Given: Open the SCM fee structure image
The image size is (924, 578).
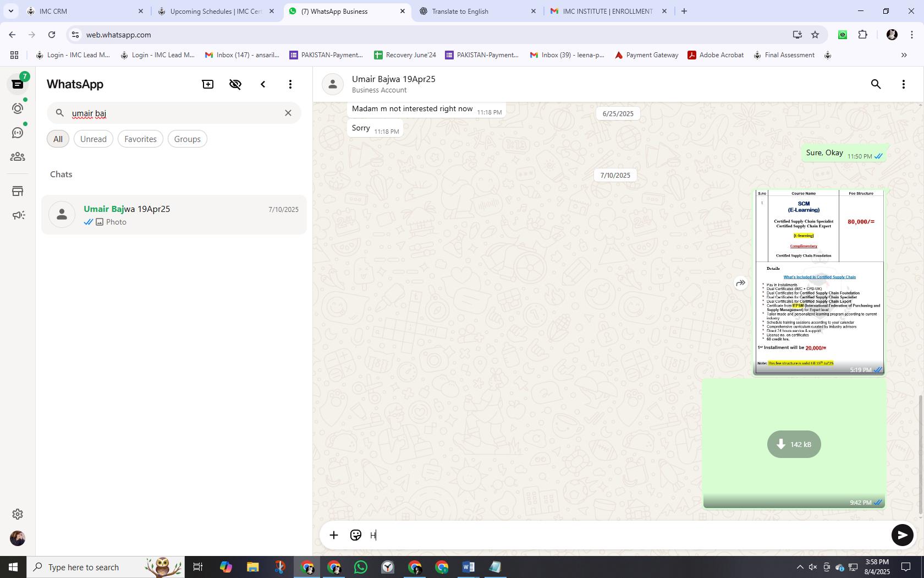Looking at the screenshot, I should (819, 282).
